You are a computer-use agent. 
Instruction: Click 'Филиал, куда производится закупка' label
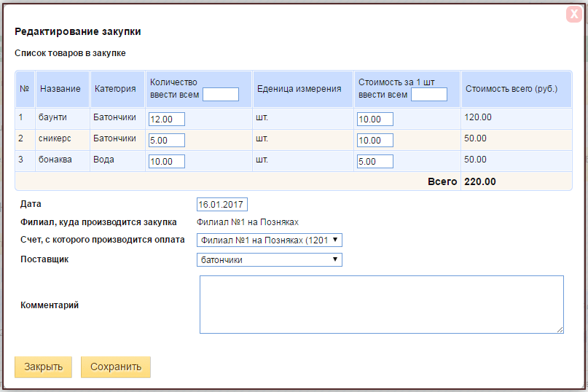click(98, 222)
